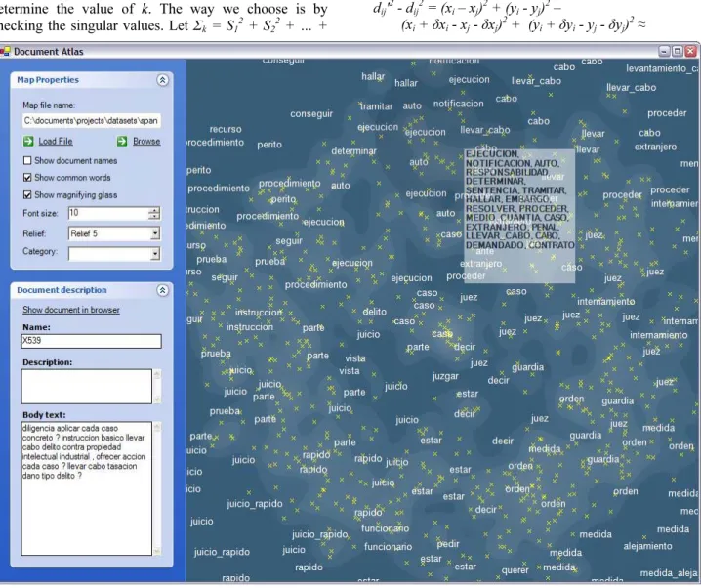Viewport: 701px width, 588px height.
Task: Click the 'conseguir' label above 'recurso'
Action: point(311,114)
